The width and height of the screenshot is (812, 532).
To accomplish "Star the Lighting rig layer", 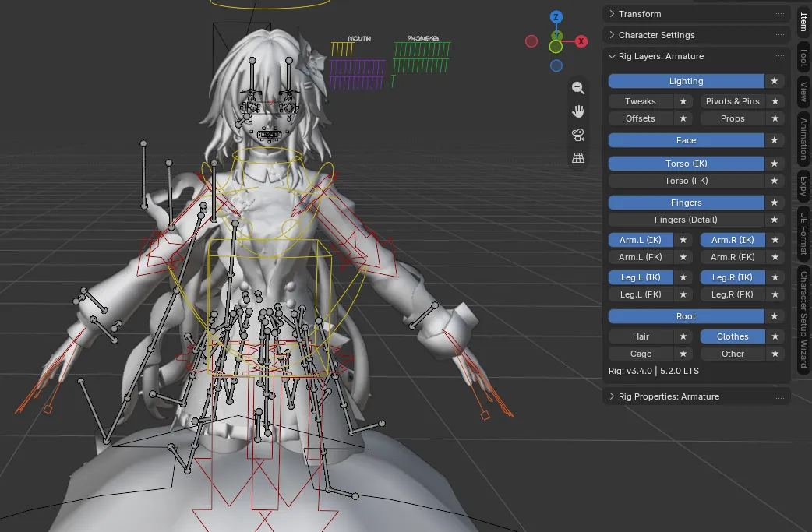I will click(774, 81).
